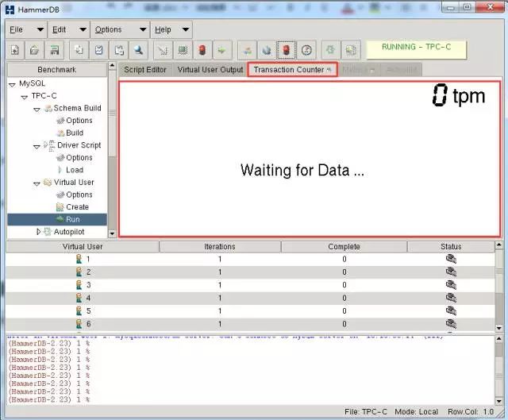Click the dropdown arrow beside Options menu
508x420 pixels.
pyautogui.click(x=143, y=30)
